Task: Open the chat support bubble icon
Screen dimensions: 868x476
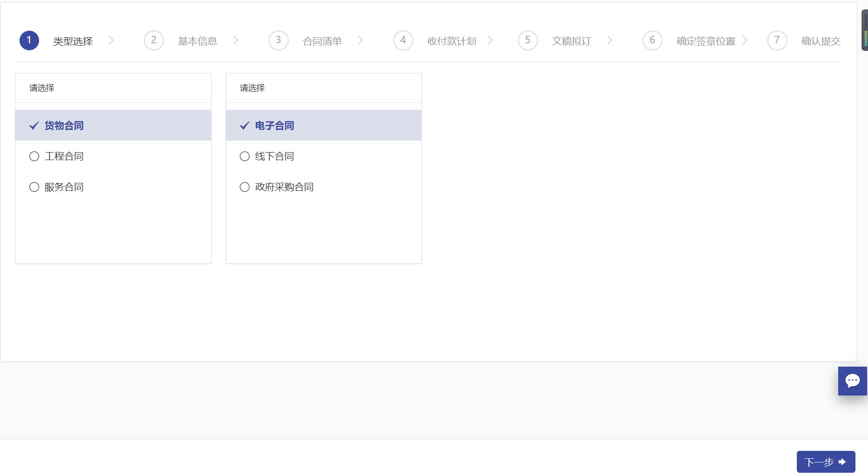Action: 852,381
